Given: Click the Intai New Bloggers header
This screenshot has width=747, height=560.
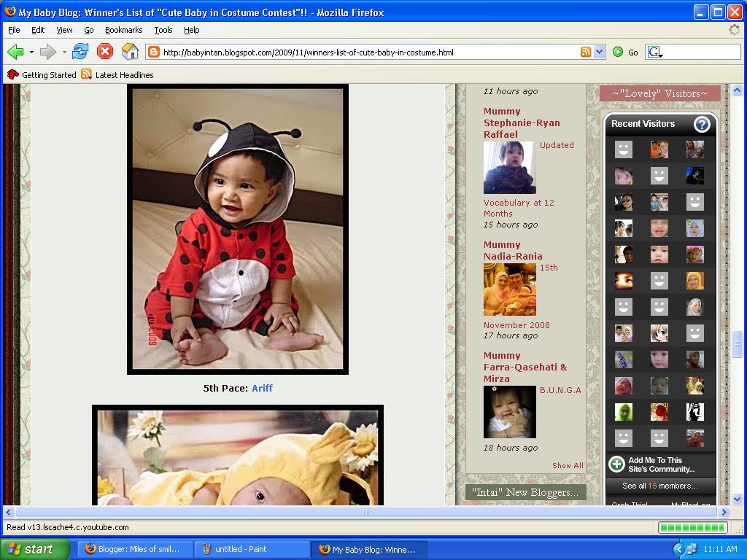Looking at the screenshot, I should coord(525,492).
